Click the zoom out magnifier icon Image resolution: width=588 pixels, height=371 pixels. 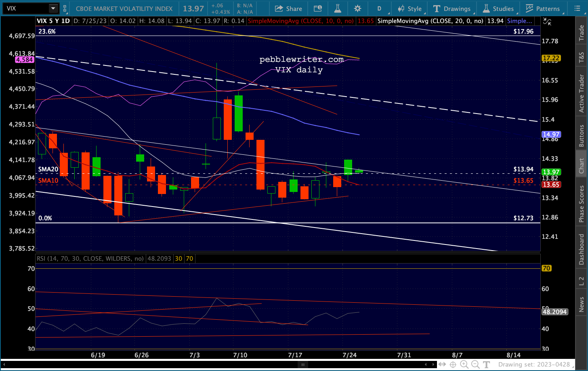tap(475, 365)
